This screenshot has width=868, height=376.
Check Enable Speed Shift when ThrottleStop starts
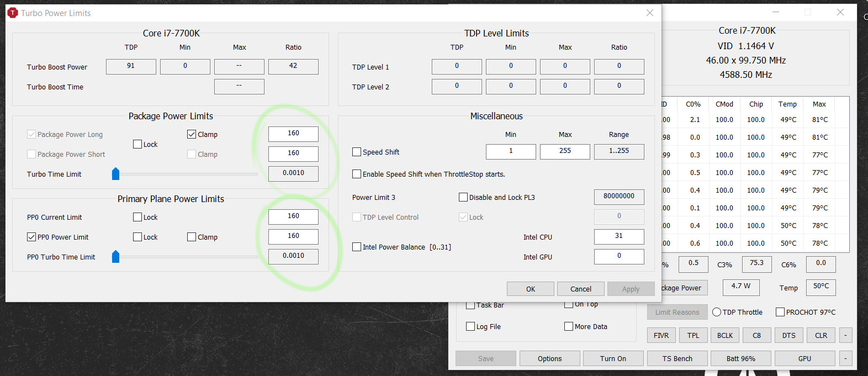coord(357,174)
